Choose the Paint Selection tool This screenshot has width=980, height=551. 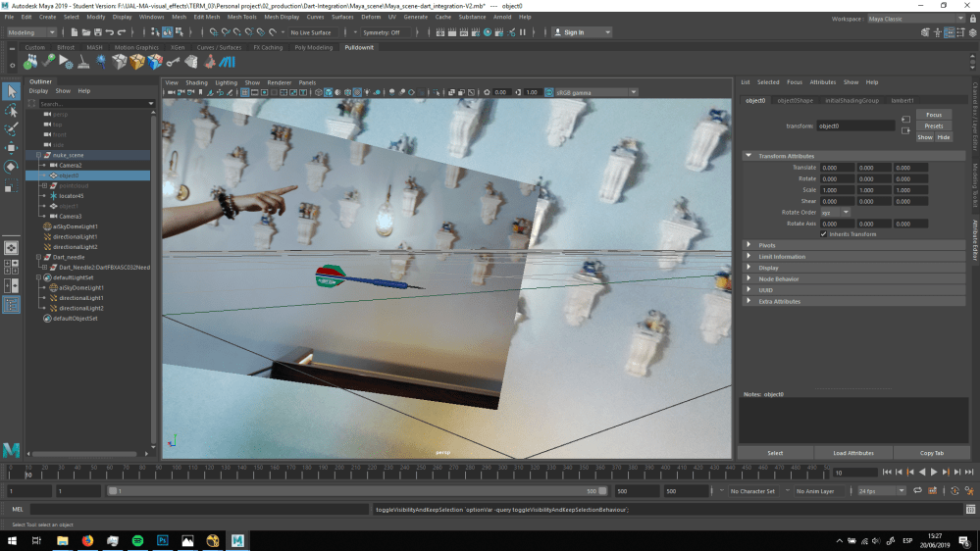pyautogui.click(x=11, y=129)
